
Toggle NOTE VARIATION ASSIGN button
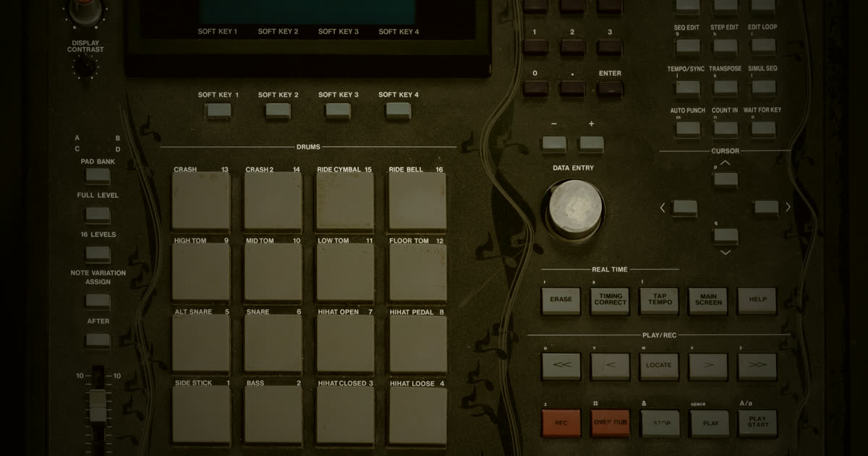coord(98,301)
